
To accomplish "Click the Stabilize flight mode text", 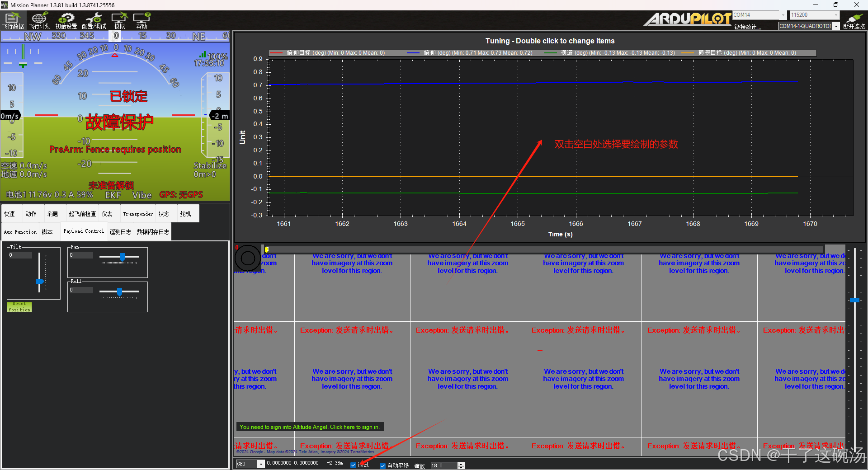I will [x=210, y=165].
